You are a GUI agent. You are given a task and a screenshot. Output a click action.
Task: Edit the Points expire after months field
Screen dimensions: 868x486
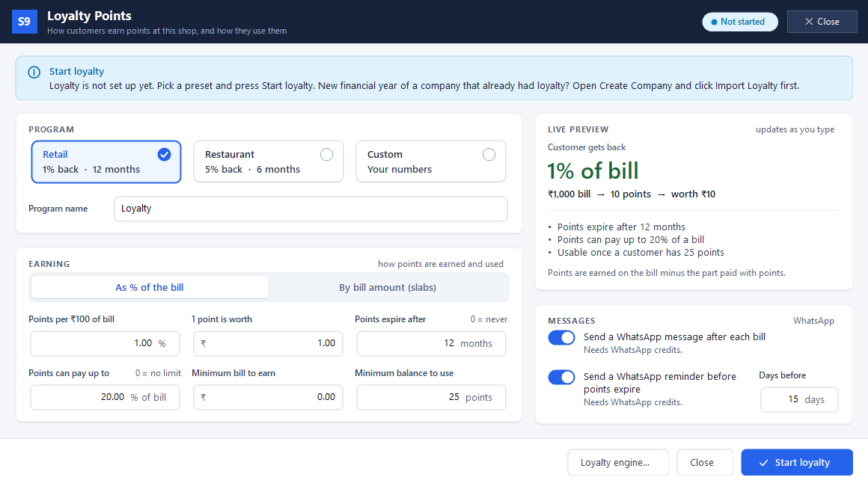[431, 343]
